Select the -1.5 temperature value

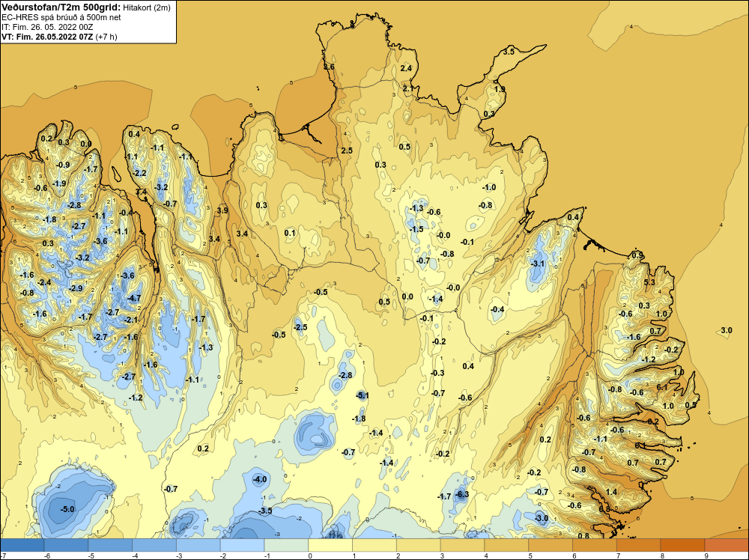coord(416,229)
